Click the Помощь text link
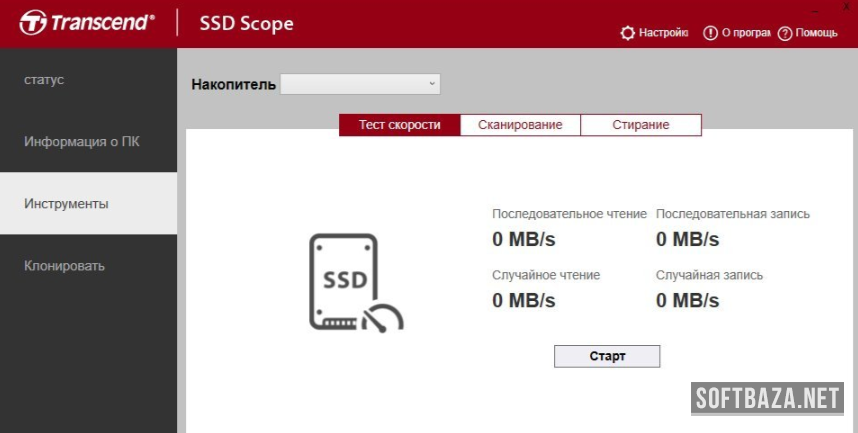858x433 pixels. pyautogui.click(x=817, y=33)
